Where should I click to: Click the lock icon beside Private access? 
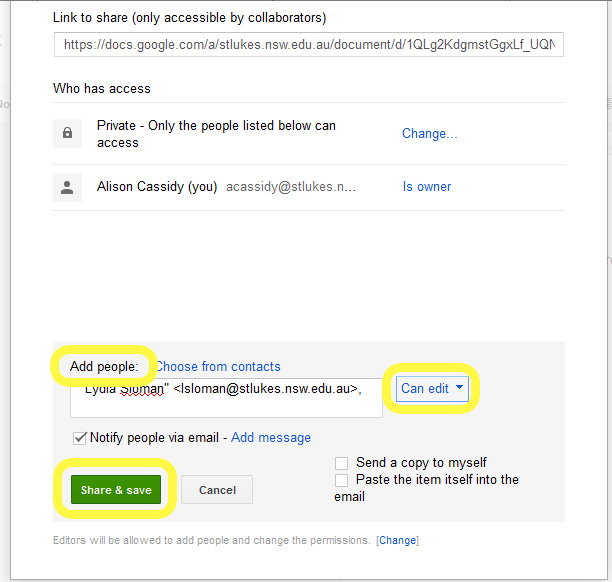coord(68,133)
